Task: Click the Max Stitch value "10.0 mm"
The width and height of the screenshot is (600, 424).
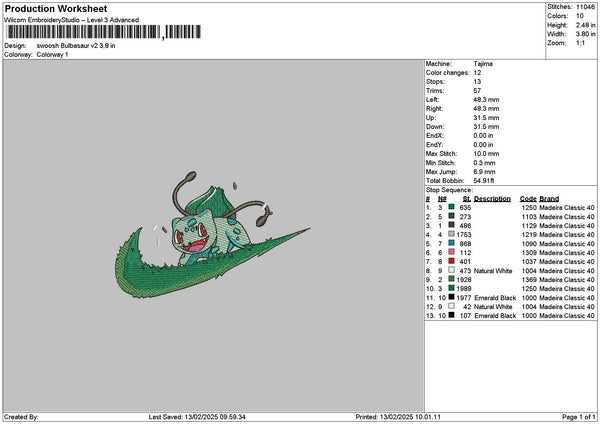Action: pos(486,153)
